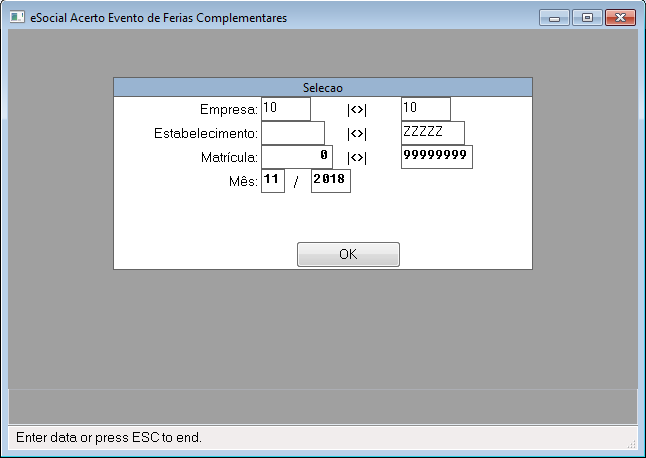Click the status bar message about ESC
The image size is (646, 458).
tap(109, 437)
